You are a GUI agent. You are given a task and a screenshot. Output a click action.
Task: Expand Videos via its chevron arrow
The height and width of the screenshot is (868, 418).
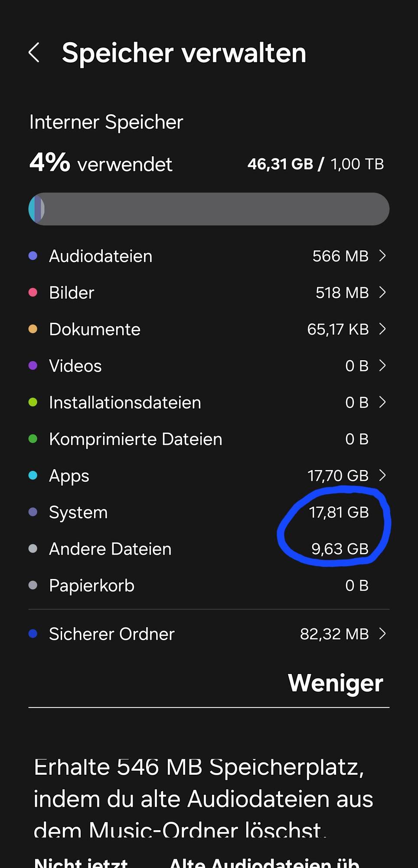(x=382, y=366)
